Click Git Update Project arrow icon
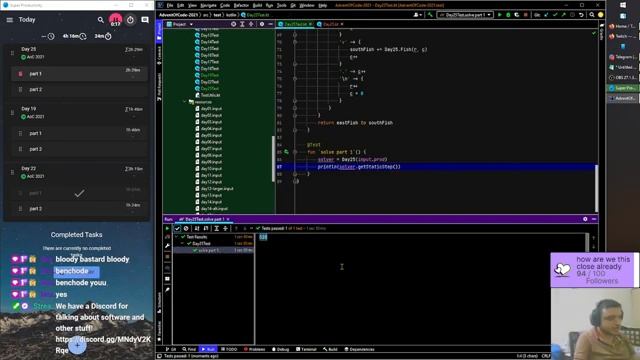 coord(547,15)
